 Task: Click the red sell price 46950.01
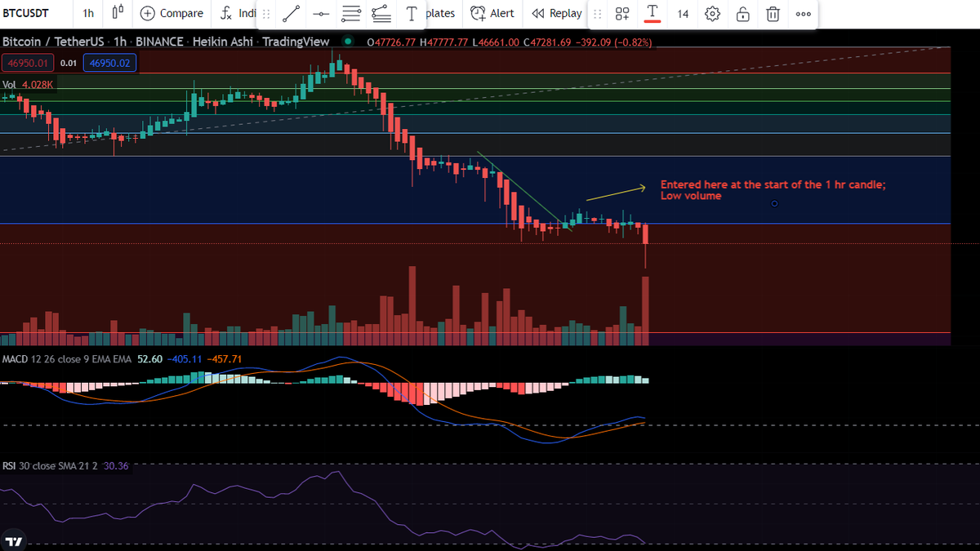pyautogui.click(x=29, y=62)
